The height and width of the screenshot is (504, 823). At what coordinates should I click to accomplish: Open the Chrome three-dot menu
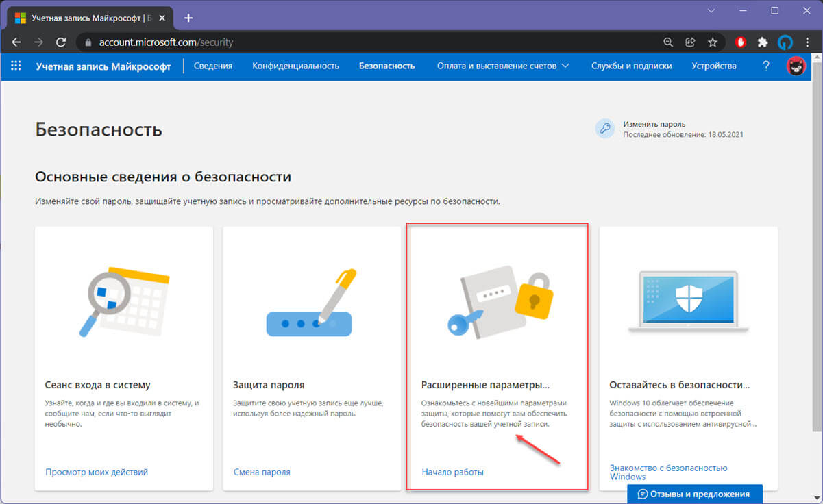(807, 42)
